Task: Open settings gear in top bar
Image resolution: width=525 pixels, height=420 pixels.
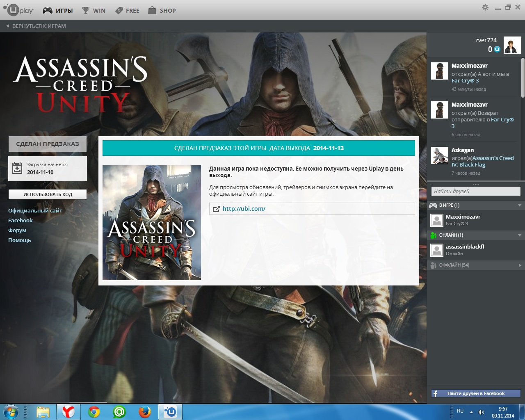Action: (485, 7)
